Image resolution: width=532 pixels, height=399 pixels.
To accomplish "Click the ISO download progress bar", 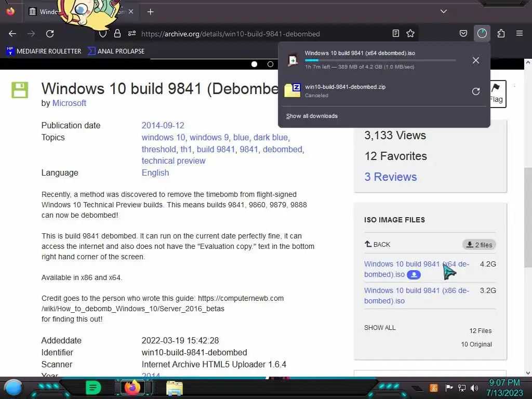I will 380,60.
